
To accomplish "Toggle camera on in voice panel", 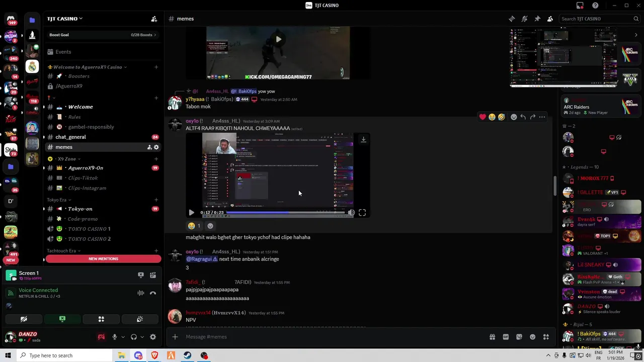I will (x=24, y=319).
